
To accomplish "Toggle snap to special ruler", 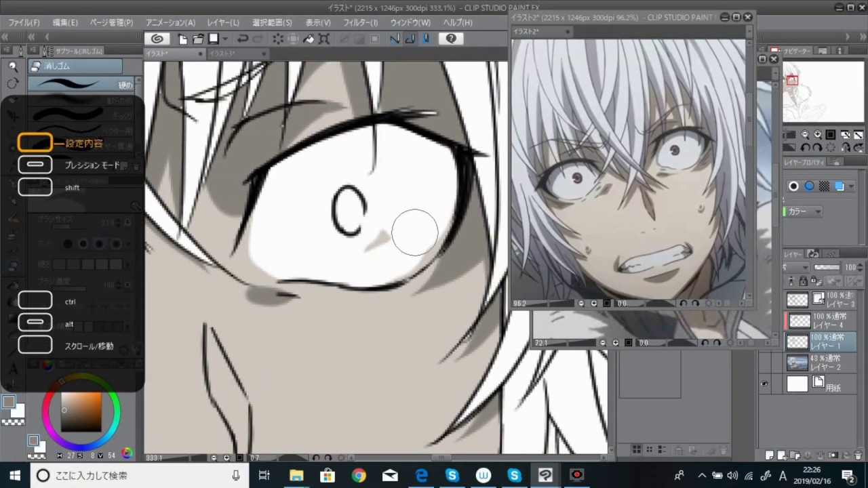I will point(410,39).
